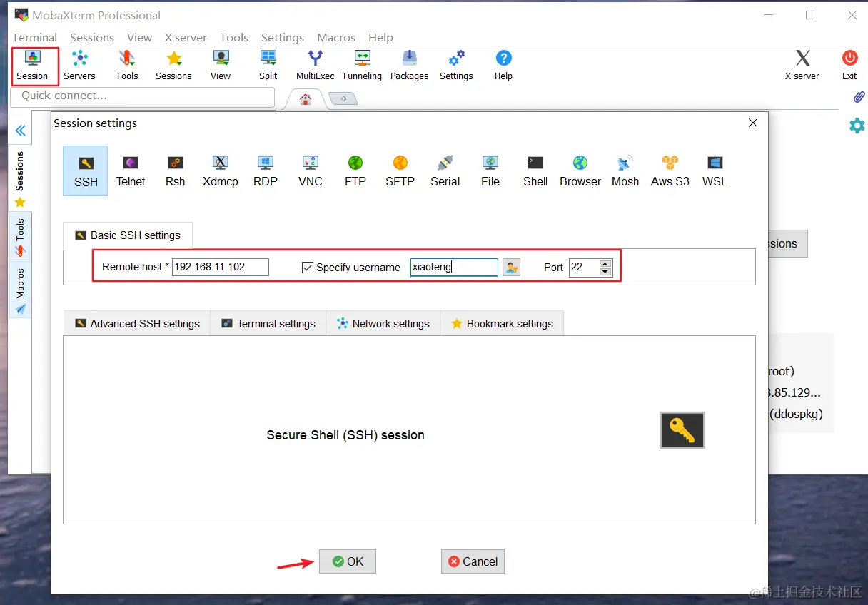Open the Settings gears toolbar icon
The width and height of the screenshot is (868, 605).
click(x=456, y=66)
